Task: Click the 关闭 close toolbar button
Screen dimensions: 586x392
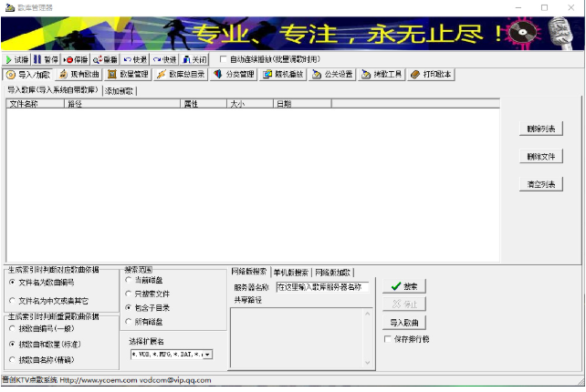Action: 194,59
